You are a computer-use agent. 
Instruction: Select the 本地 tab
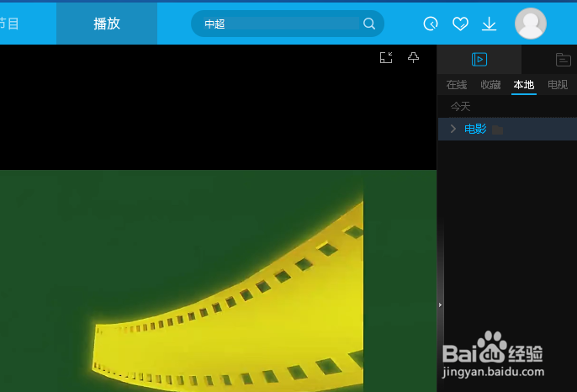(x=524, y=85)
